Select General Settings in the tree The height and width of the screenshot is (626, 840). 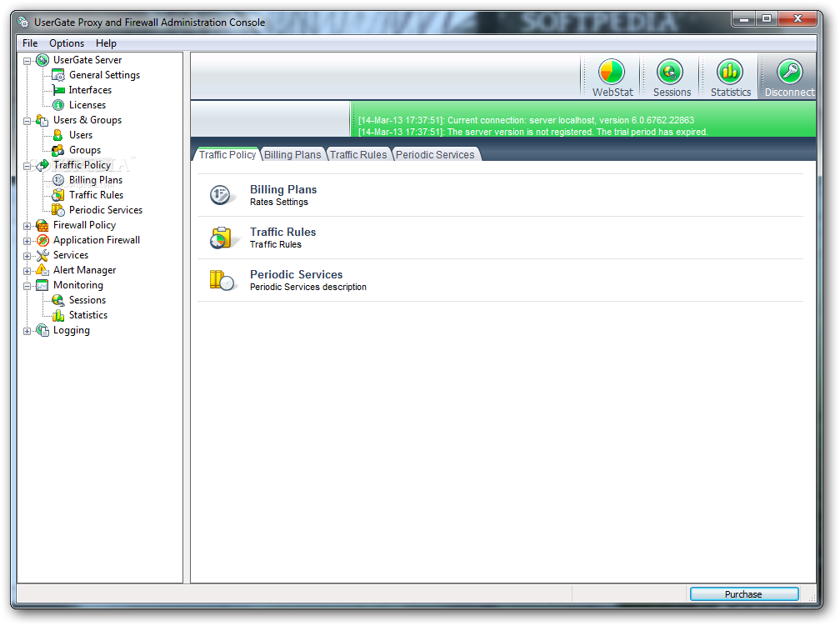pyautogui.click(x=104, y=75)
